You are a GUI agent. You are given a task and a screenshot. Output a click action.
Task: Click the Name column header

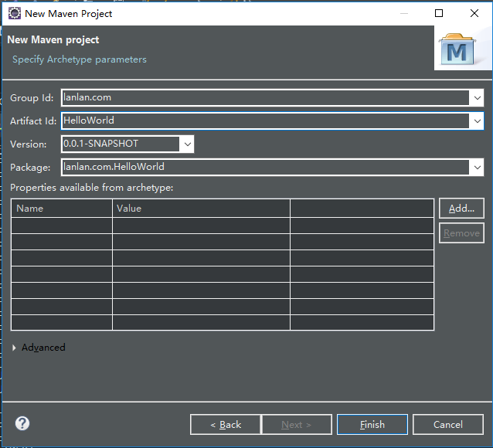(62, 209)
